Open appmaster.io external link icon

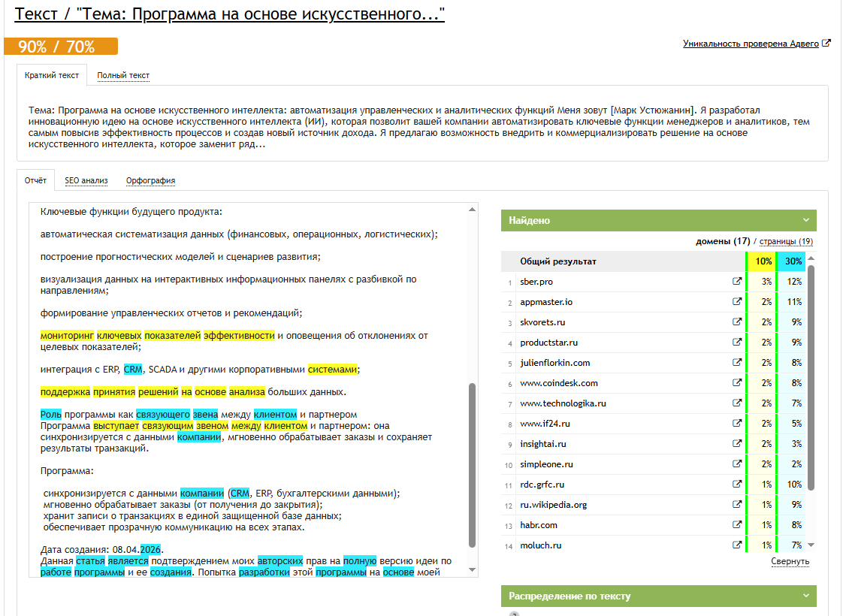pyautogui.click(x=737, y=301)
